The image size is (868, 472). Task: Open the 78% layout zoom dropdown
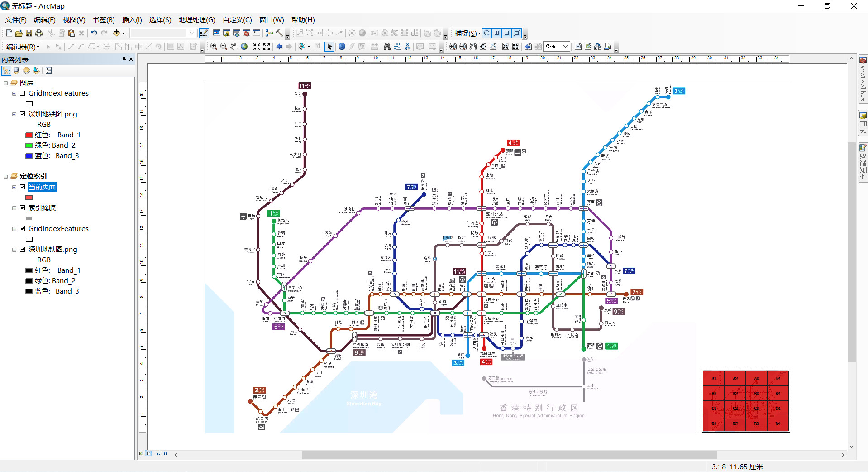click(x=565, y=47)
